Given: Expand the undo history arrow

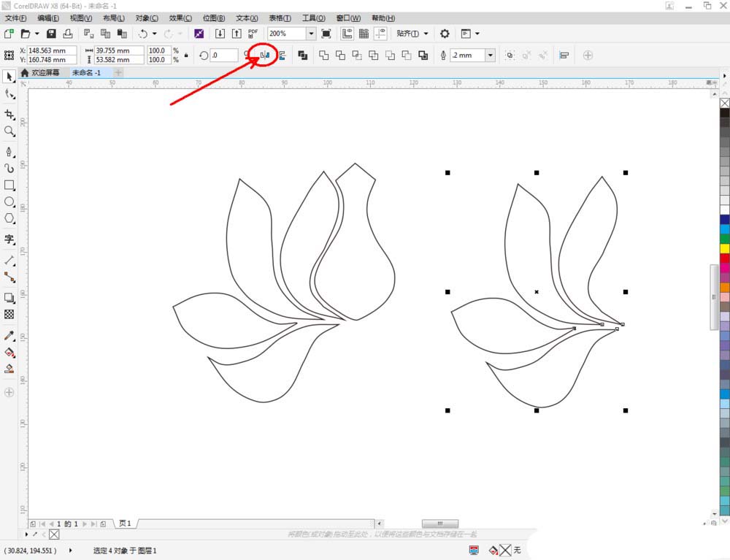Looking at the screenshot, I should click(154, 34).
